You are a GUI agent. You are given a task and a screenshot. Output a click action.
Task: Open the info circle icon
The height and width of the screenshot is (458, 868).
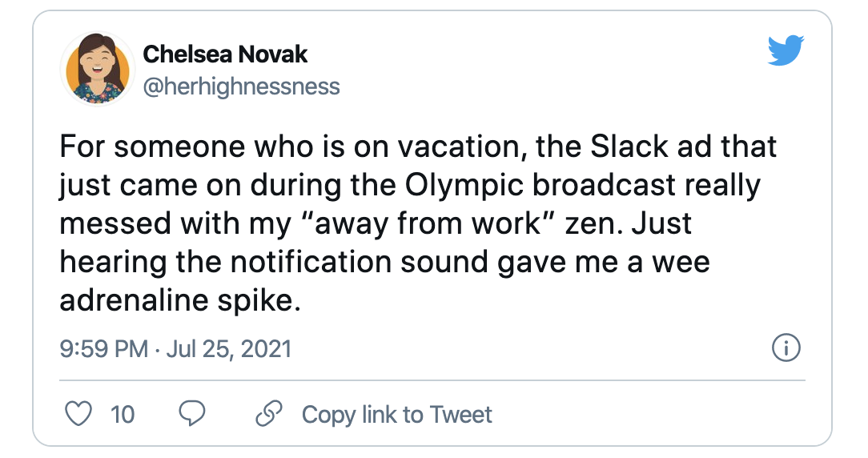click(786, 348)
